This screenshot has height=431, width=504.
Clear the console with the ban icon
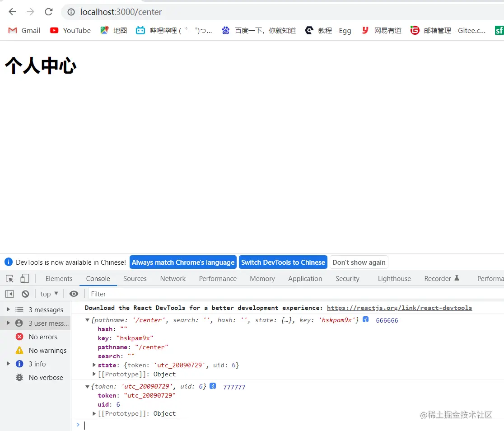[x=25, y=294]
